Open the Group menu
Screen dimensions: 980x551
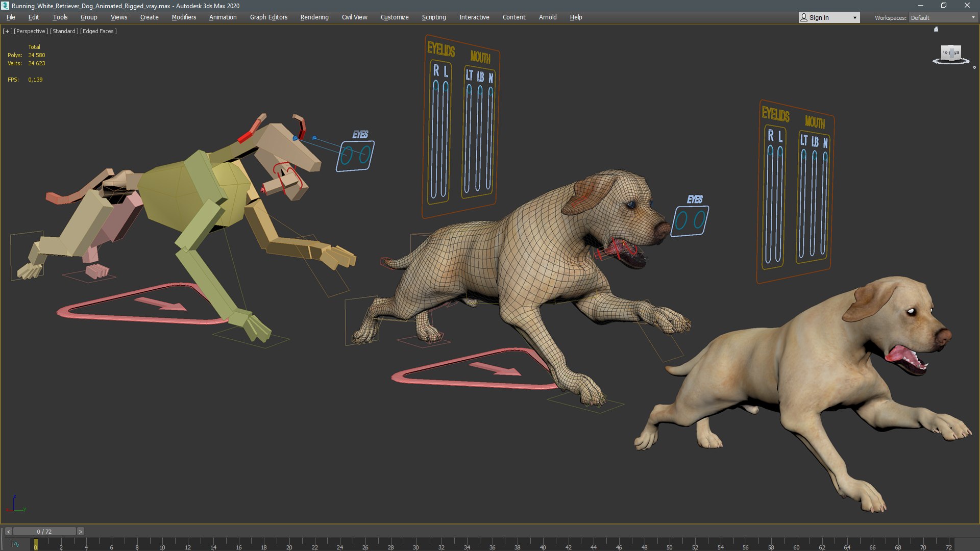(89, 17)
